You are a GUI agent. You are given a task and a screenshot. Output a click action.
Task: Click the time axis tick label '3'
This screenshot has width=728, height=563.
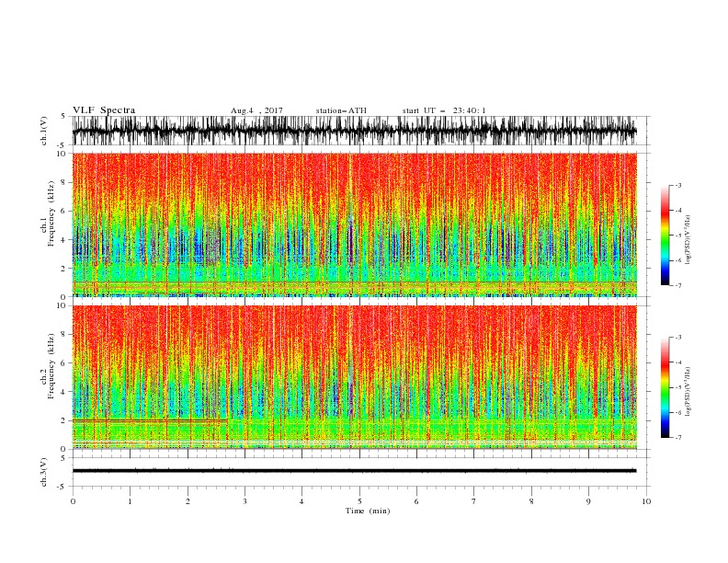coord(245,501)
